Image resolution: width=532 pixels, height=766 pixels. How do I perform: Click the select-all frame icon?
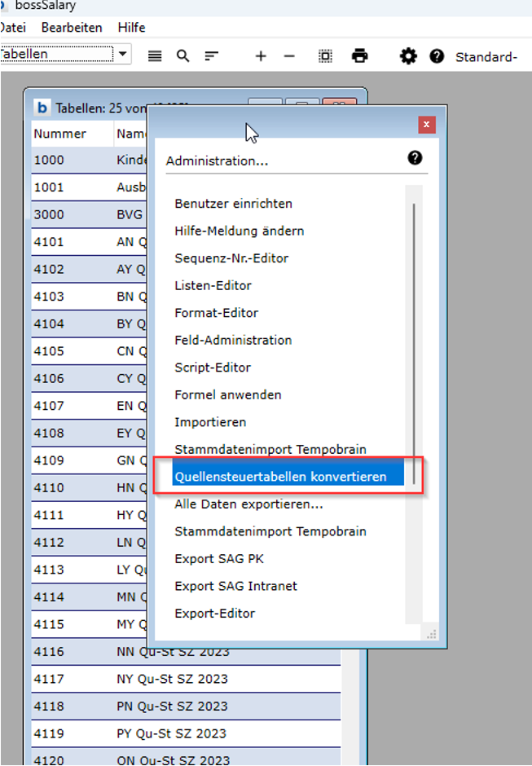pyautogui.click(x=325, y=56)
